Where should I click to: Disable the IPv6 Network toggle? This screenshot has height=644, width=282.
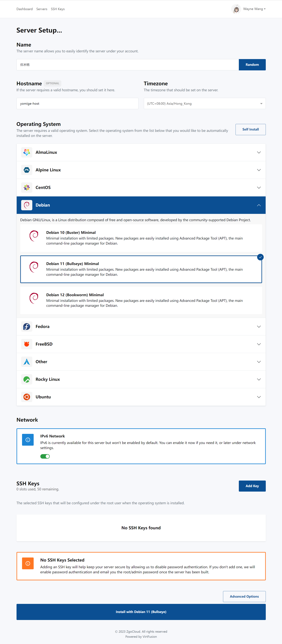pyautogui.click(x=45, y=456)
